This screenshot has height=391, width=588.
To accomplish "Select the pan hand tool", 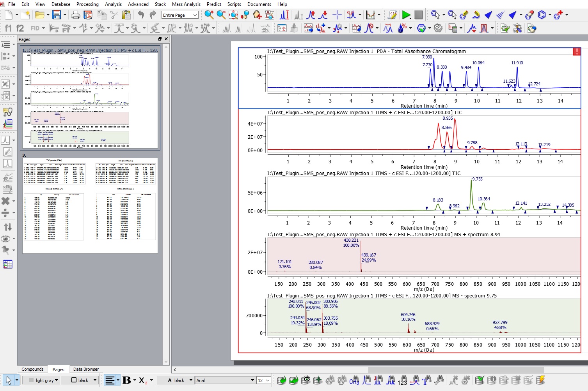I will click(x=257, y=15).
